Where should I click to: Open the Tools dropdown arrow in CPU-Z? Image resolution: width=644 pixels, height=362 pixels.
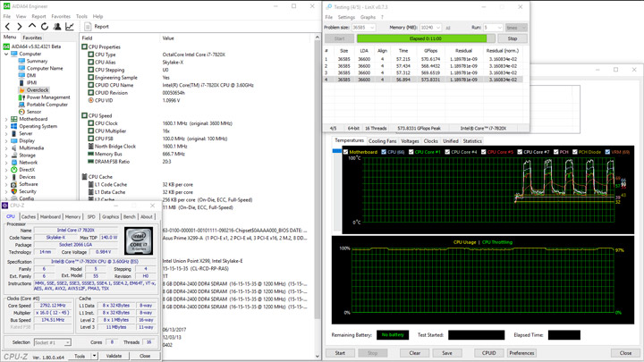coord(94,356)
